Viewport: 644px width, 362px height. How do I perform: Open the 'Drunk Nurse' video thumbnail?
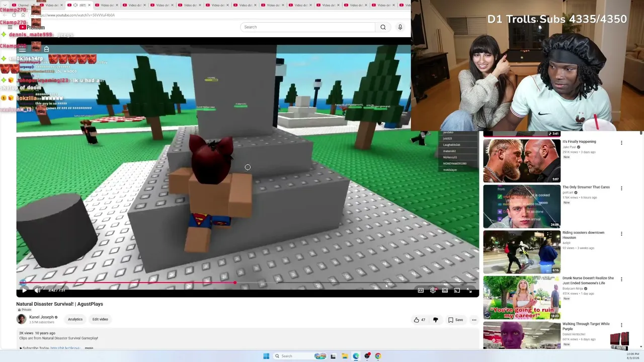pyautogui.click(x=522, y=298)
